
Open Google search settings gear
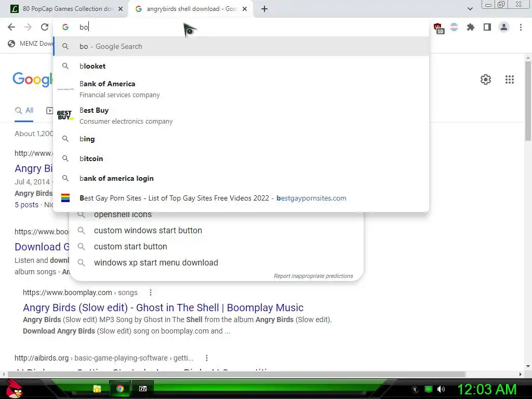[486, 79]
